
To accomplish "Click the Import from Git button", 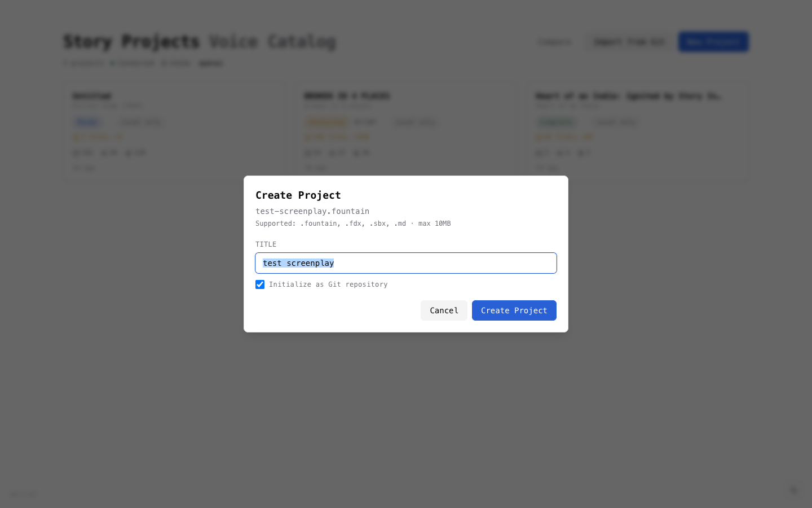I will (629, 41).
